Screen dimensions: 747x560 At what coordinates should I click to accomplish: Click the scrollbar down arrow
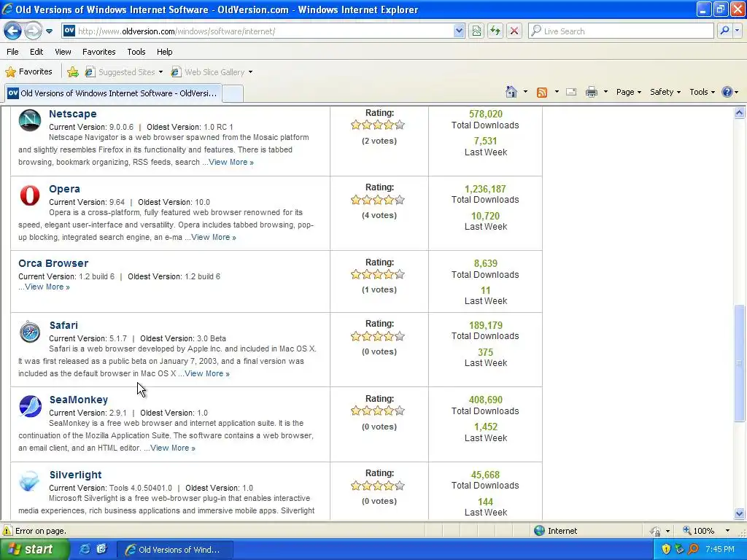(739, 513)
